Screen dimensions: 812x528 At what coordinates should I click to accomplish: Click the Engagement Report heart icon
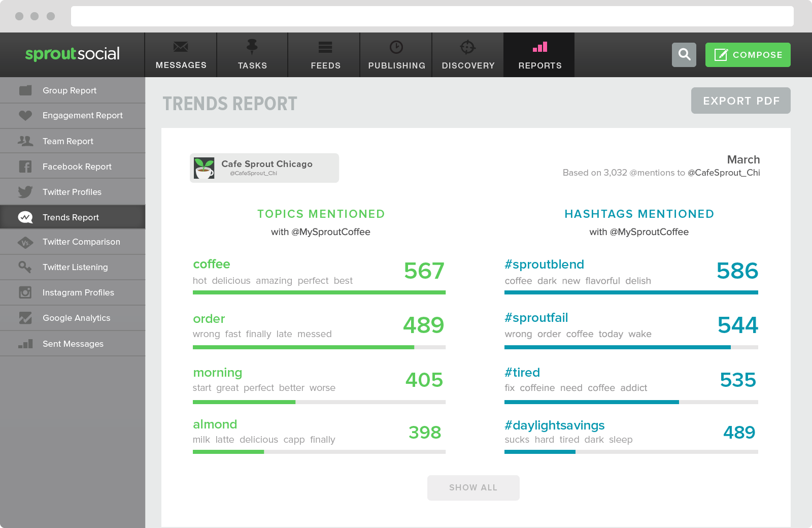(x=25, y=115)
